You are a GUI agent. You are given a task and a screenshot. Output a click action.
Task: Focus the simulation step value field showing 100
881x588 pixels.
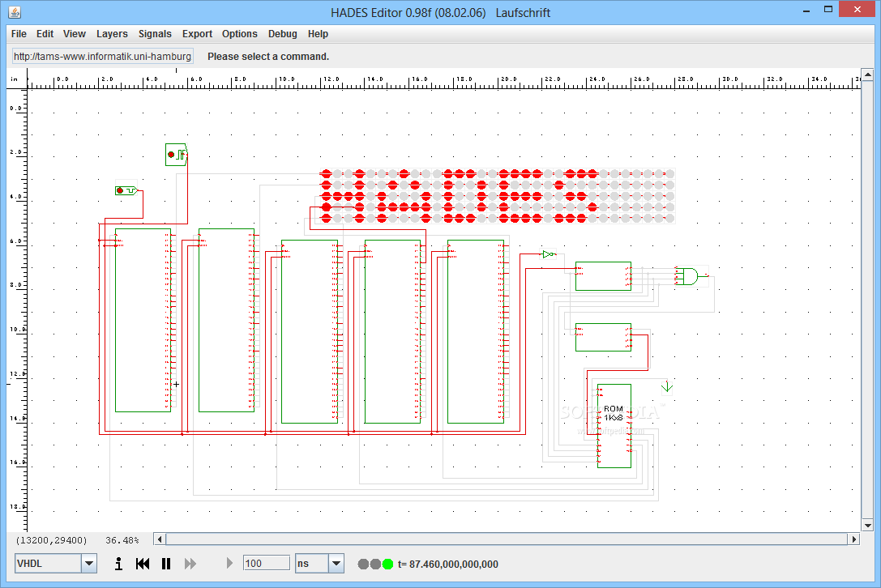tap(267, 563)
